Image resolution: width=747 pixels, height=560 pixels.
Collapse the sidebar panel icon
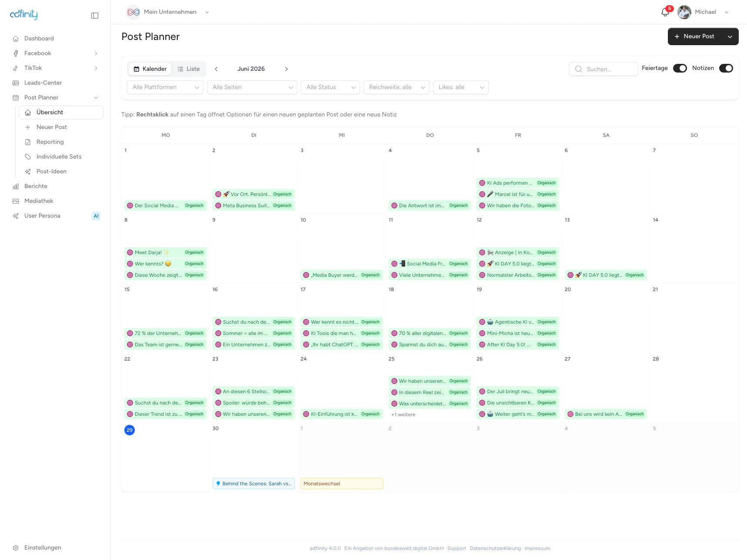coord(95,16)
